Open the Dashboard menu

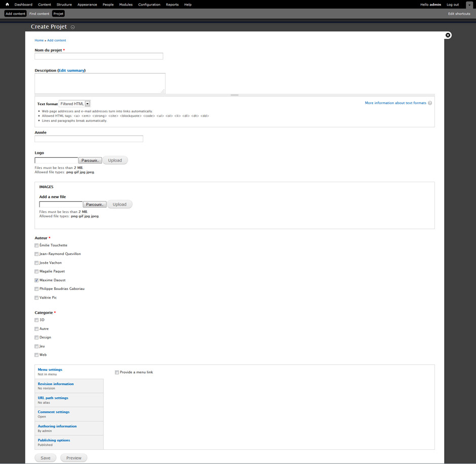pos(23,5)
